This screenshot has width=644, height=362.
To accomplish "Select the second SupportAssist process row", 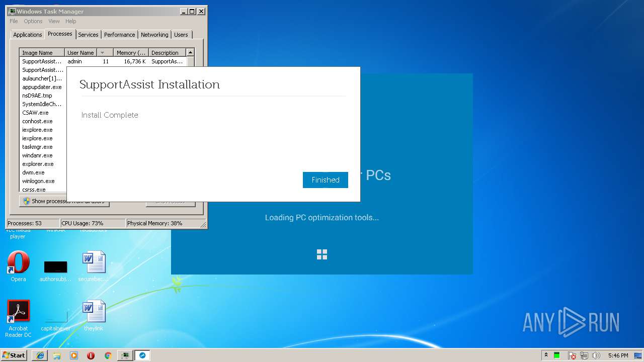I will point(43,70).
